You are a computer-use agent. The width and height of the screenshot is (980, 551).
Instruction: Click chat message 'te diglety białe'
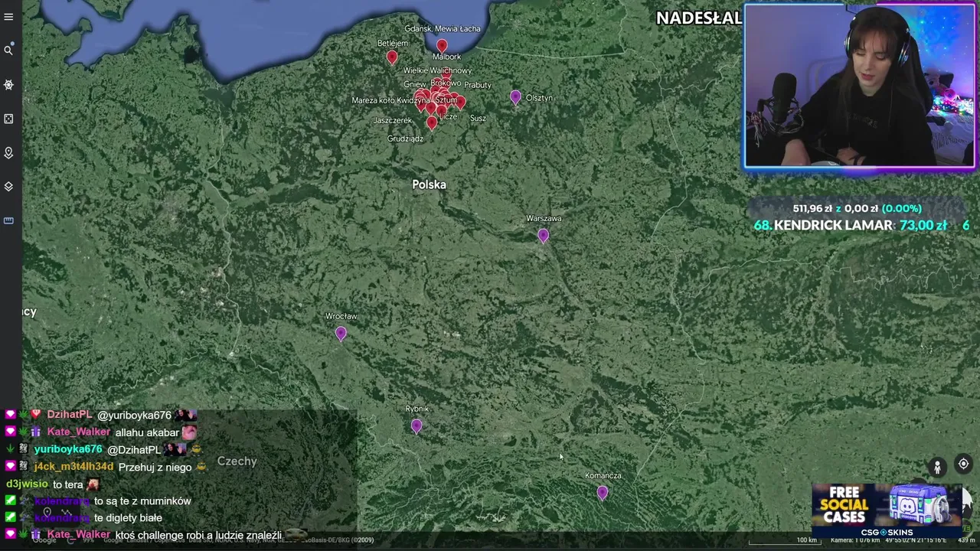(x=128, y=518)
